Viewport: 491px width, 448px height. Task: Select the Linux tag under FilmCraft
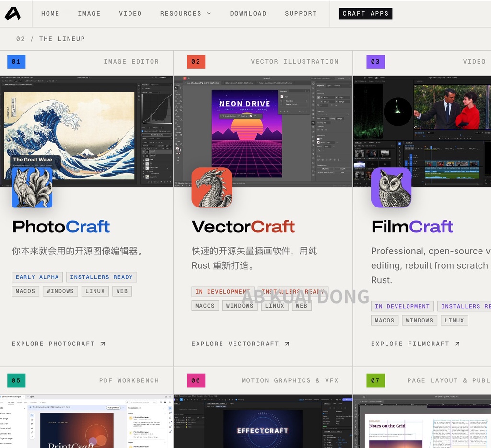455,321
